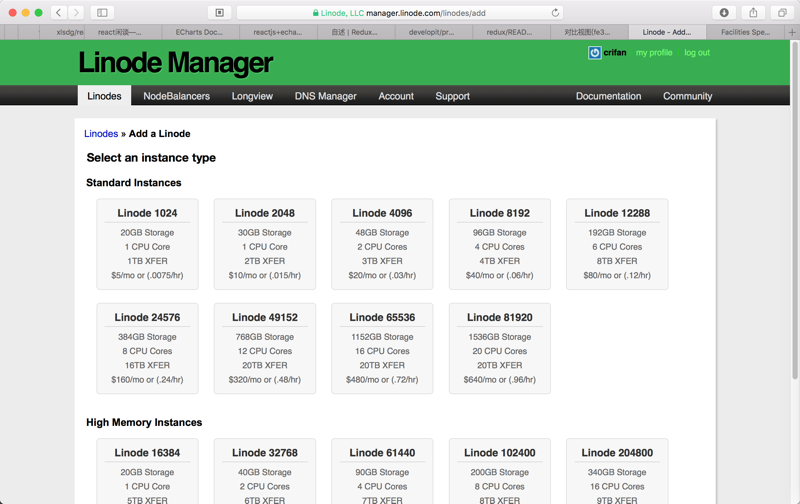
Task: Open the DNS Manager menu item
Action: click(x=326, y=96)
